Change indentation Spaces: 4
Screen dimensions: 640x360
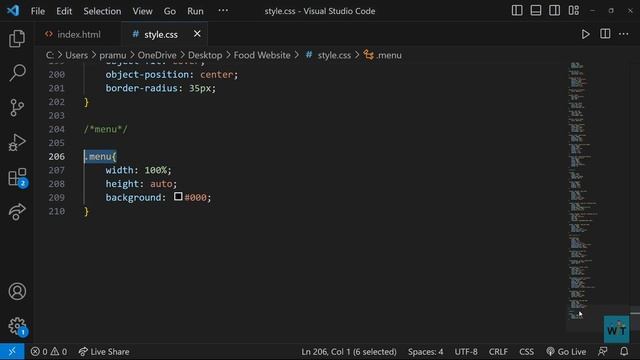425,351
